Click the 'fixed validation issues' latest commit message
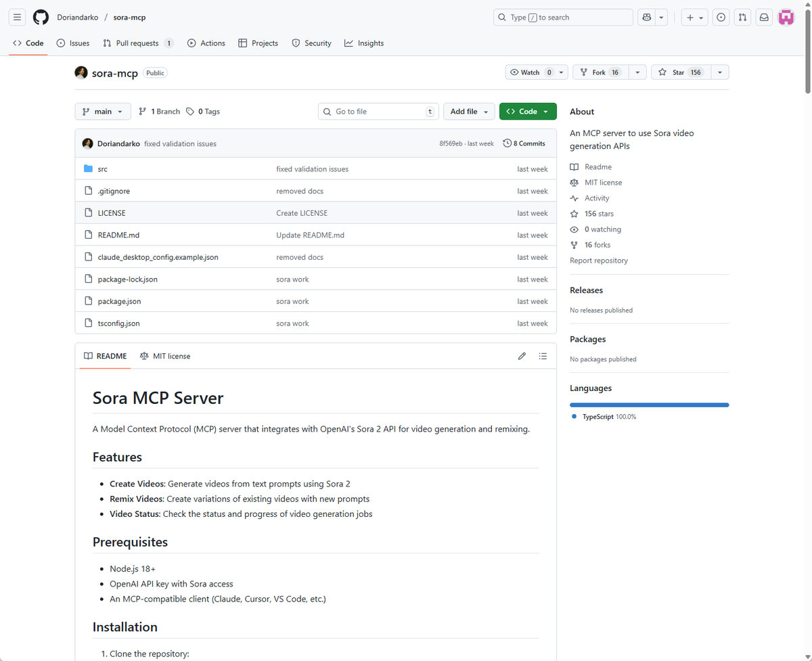Viewport: 812px width, 661px height. (180, 143)
